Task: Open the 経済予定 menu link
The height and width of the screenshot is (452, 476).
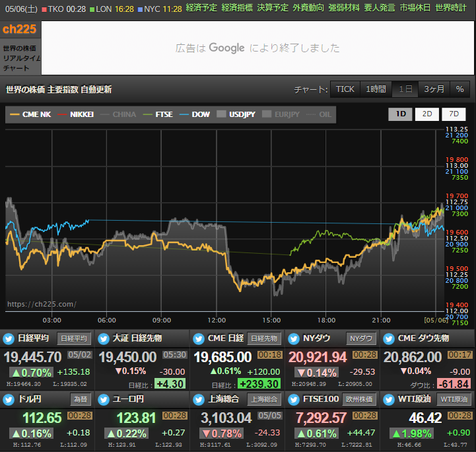Action: (201, 8)
